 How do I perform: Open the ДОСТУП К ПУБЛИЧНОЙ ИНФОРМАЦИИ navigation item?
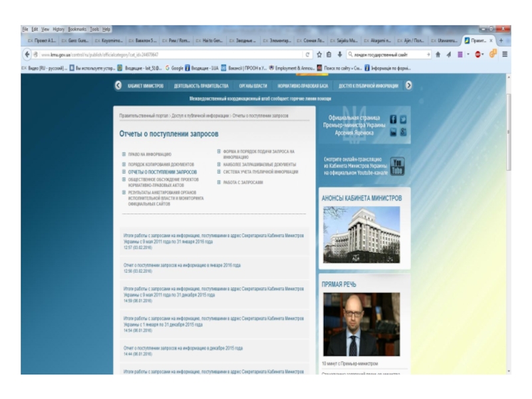368,86
